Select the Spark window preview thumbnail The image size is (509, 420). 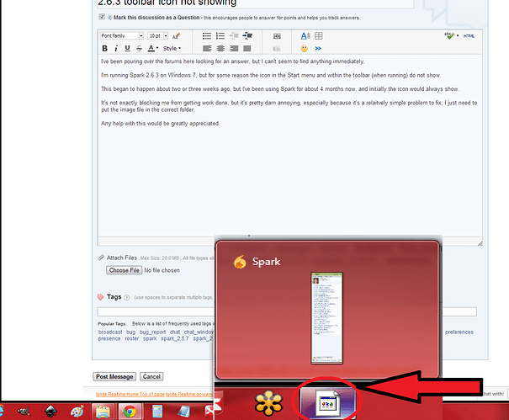[x=327, y=318]
